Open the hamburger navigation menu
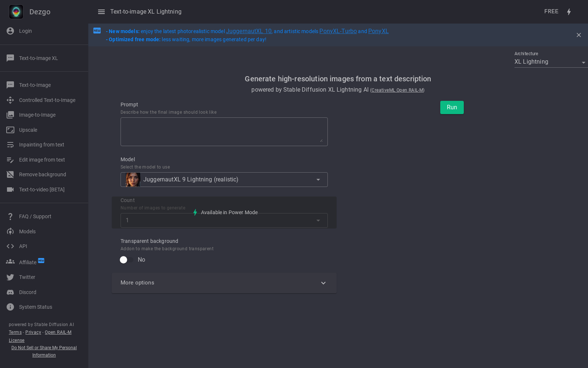Image resolution: width=588 pixels, height=368 pixels. click(101, 12)
